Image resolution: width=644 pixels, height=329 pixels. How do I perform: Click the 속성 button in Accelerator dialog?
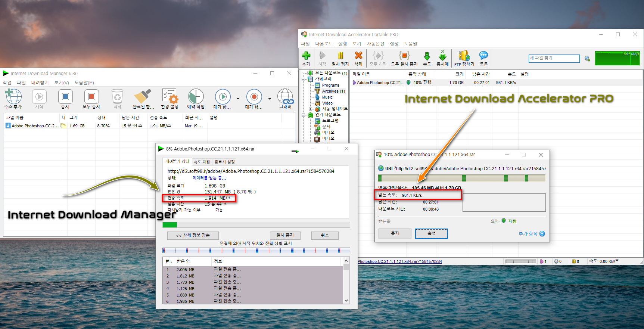432,233
